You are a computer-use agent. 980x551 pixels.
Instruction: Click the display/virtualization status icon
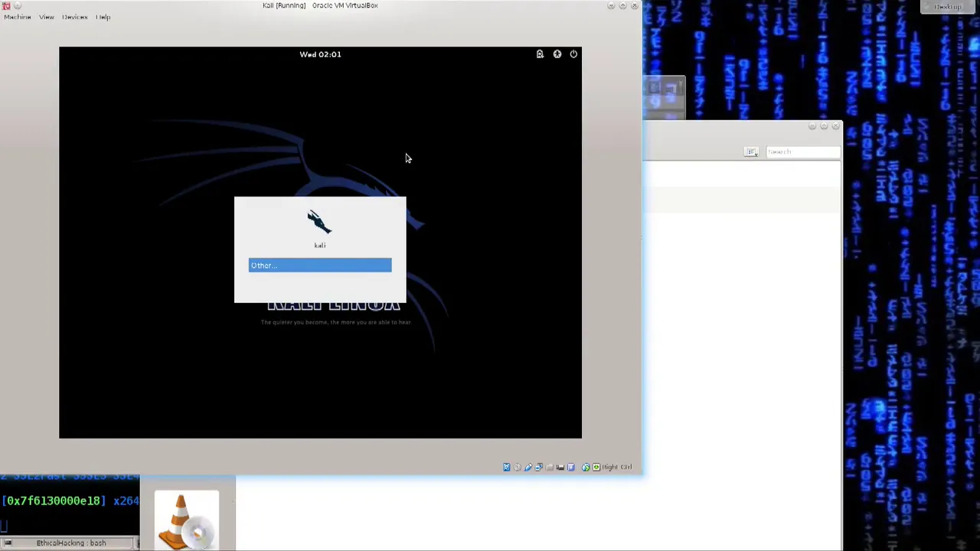[571, 467]
